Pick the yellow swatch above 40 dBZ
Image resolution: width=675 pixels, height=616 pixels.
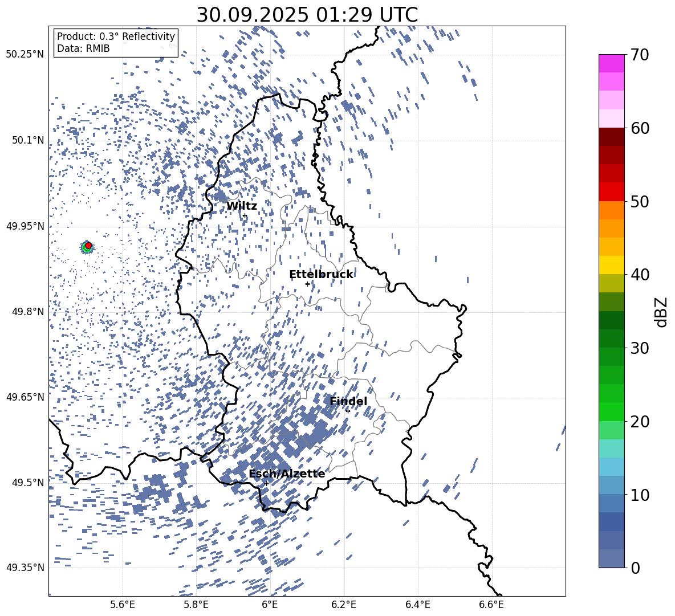point(612,265)
